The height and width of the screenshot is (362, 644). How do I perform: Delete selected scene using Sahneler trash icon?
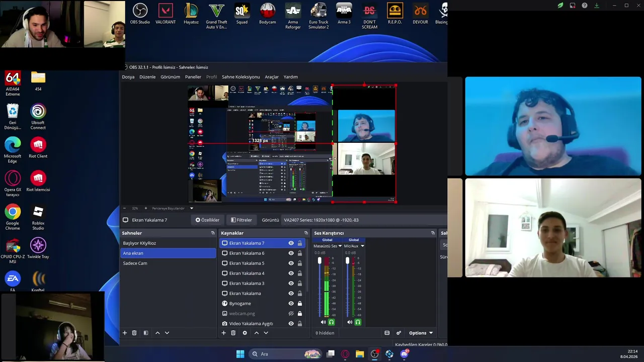click(134, 333)
